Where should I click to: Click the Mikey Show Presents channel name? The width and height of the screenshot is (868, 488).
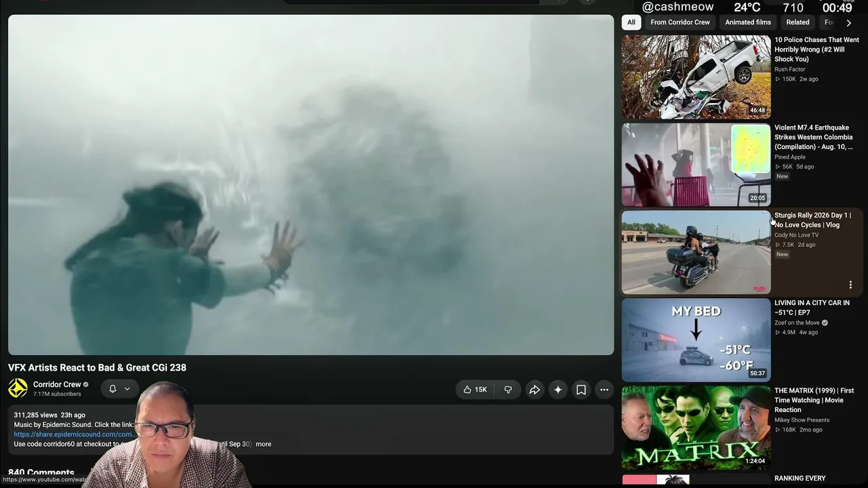click(802, 420)
